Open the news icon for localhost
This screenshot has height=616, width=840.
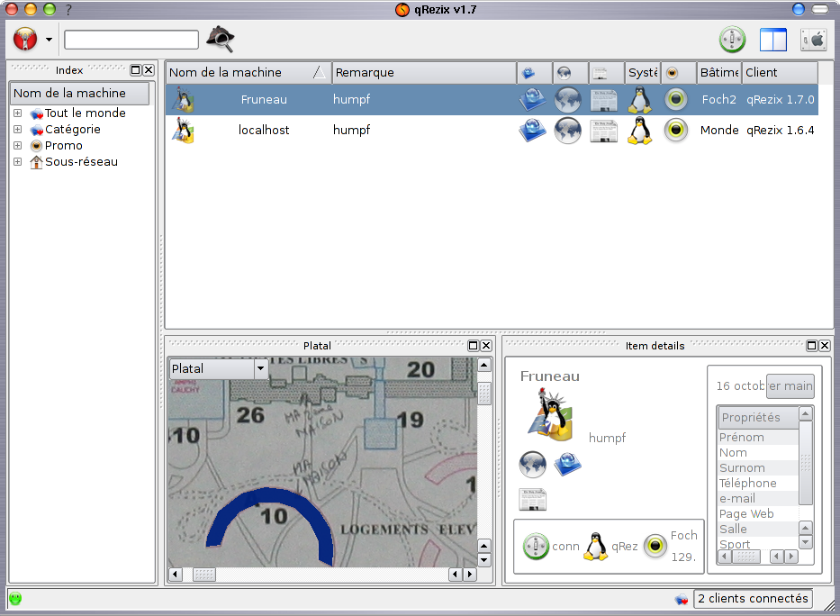(x=603, y=131)
